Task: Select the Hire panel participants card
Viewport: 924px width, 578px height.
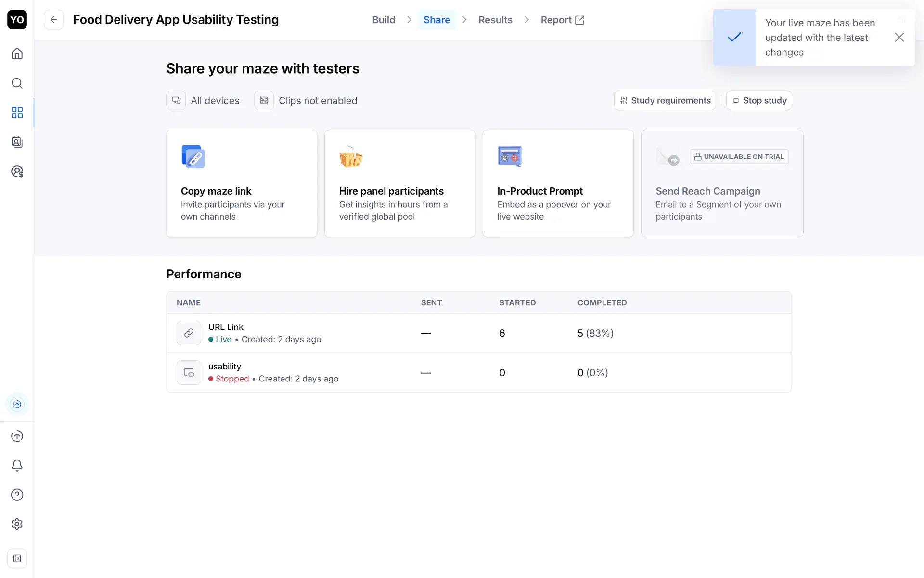Action: [x=399, y=184]
